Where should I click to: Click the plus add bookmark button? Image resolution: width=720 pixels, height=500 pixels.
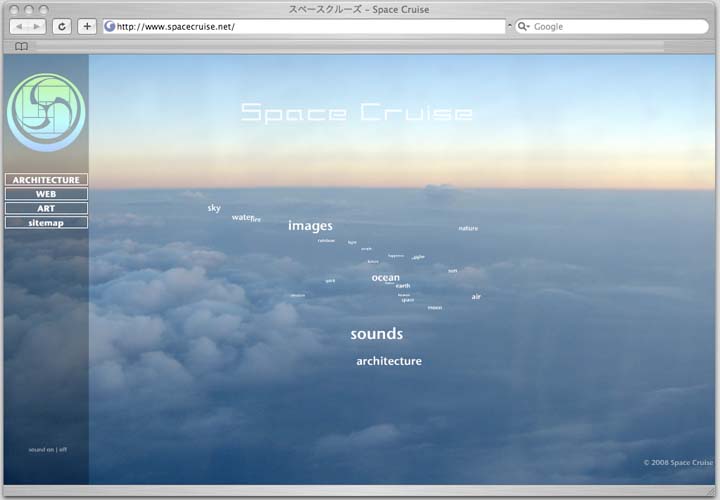click(88, 27)
